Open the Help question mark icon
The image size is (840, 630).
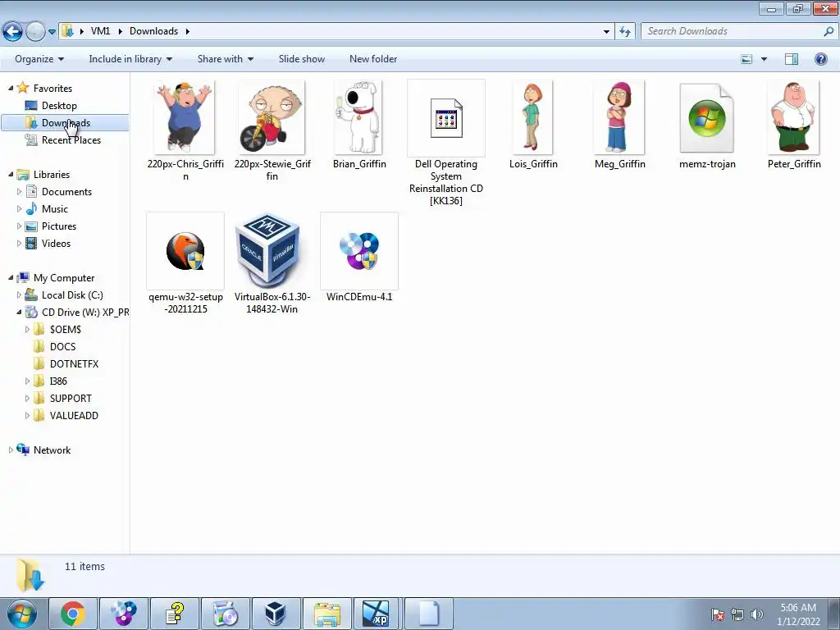click(820, 59)
